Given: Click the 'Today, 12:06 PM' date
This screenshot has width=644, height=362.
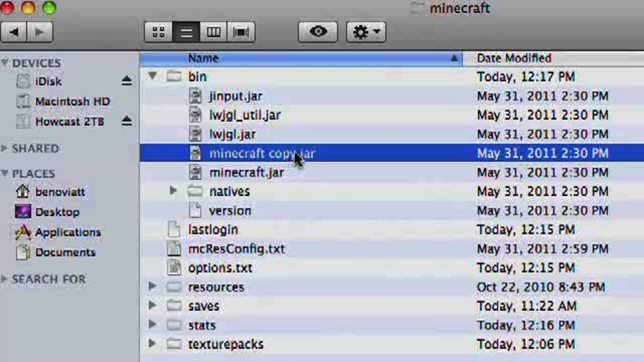Looking at the screenshot, I should (525, 344).
